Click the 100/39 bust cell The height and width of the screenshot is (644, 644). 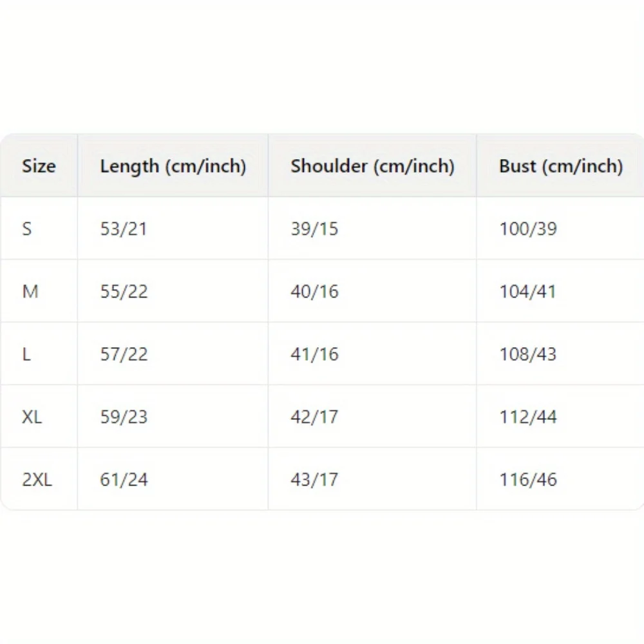tap(528, 229)
